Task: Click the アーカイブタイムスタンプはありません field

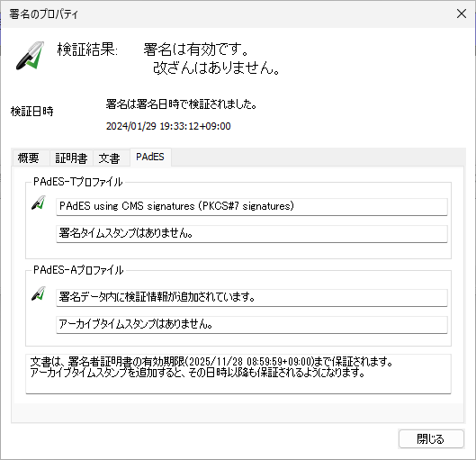Action: click(x=252, y=325)
